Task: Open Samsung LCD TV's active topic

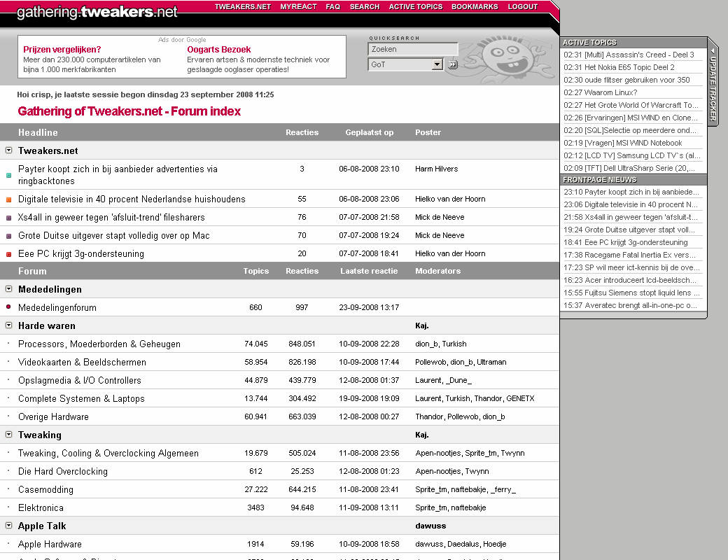Action: [632, 155]
